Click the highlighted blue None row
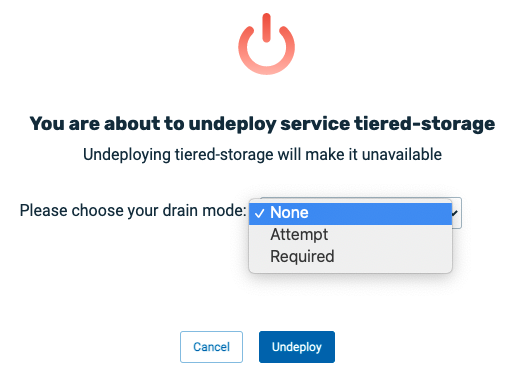This screenshot has height=376, width=522. point(350,213)
